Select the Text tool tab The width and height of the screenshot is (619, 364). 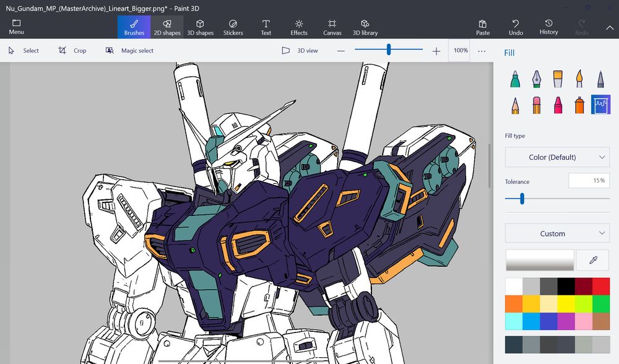(266, 27)
